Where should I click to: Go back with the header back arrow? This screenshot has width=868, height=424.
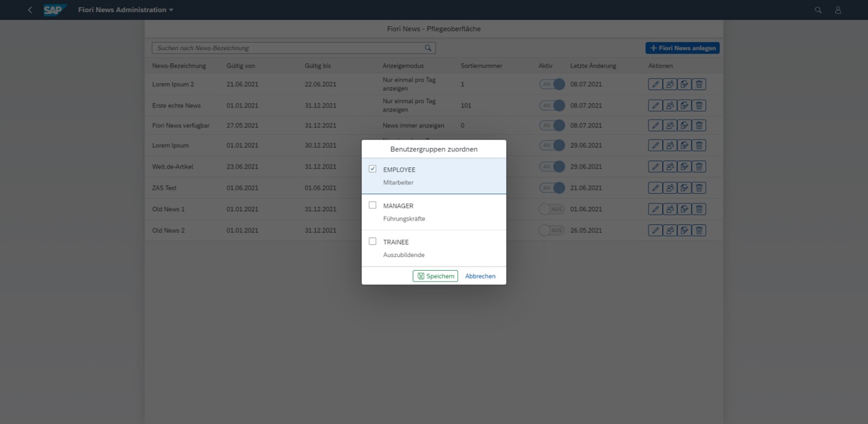30,10
